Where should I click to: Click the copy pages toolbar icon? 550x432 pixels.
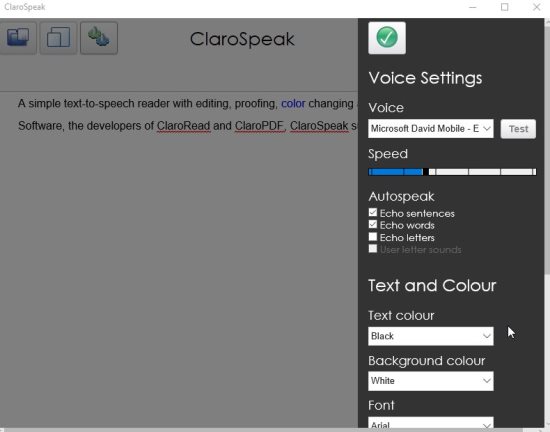point(58,38)
